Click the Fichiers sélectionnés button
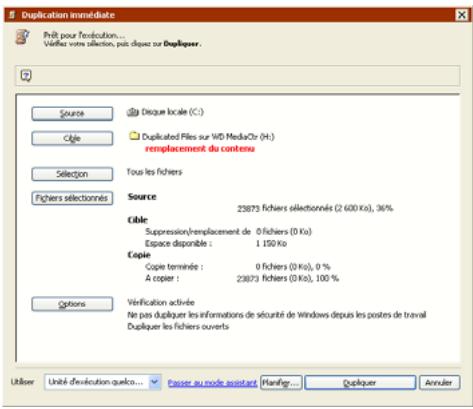 72,198
